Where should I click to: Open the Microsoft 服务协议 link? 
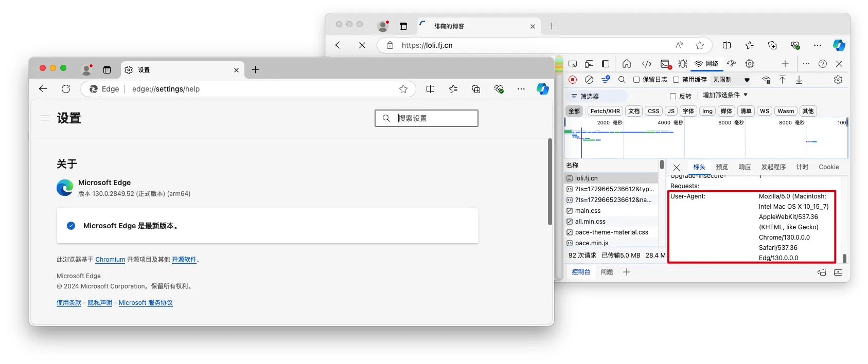click(146, 303)
